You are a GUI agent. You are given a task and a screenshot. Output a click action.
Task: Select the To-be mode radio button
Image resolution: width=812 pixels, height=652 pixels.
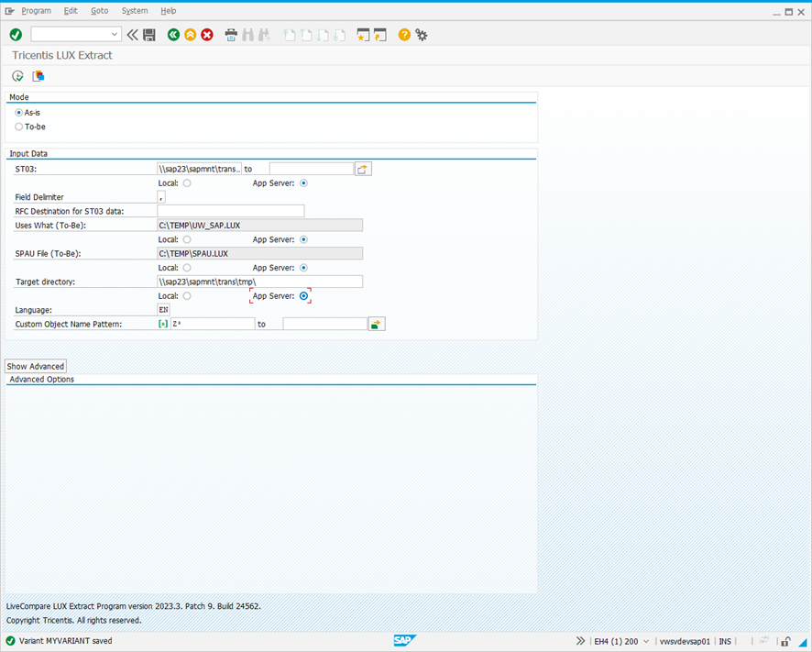(x=18, y=127)
